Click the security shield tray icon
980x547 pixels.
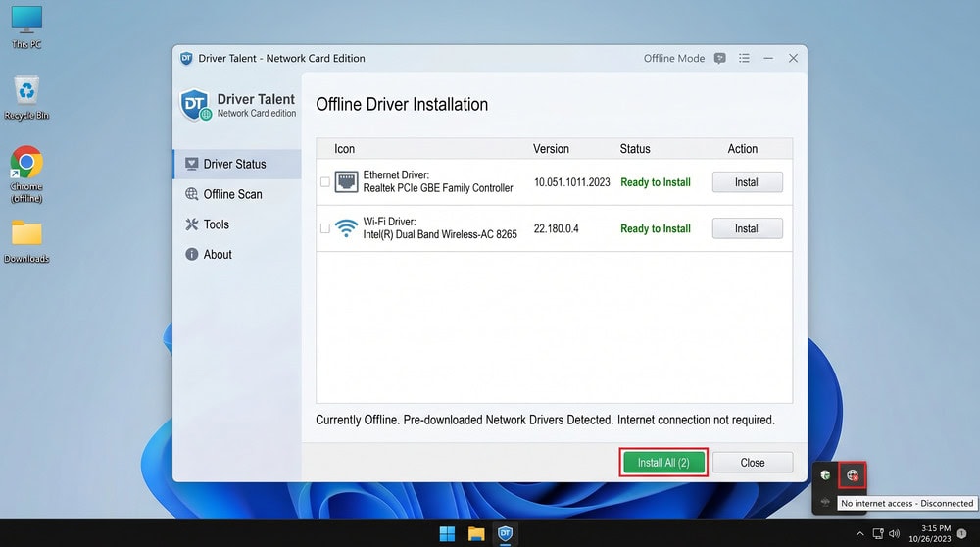[x=825, y=475]
